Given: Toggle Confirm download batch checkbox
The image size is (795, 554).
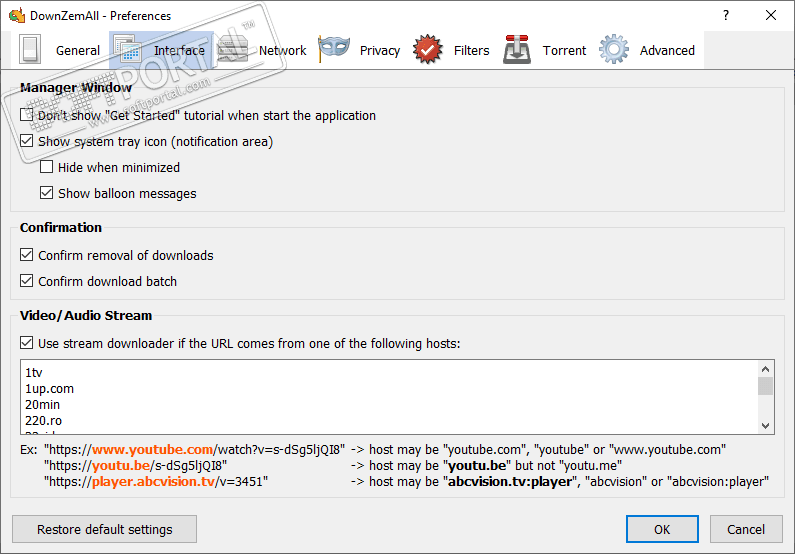Looking at the screenshot, I should (27, 281).
